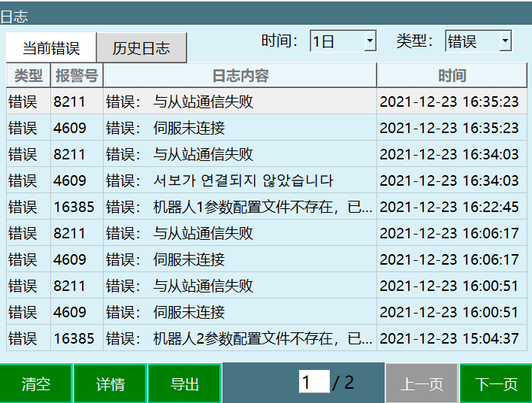Screen dimensions: 532x403
Task: Click the 日志内容 column header
Action: pos(240,76)
